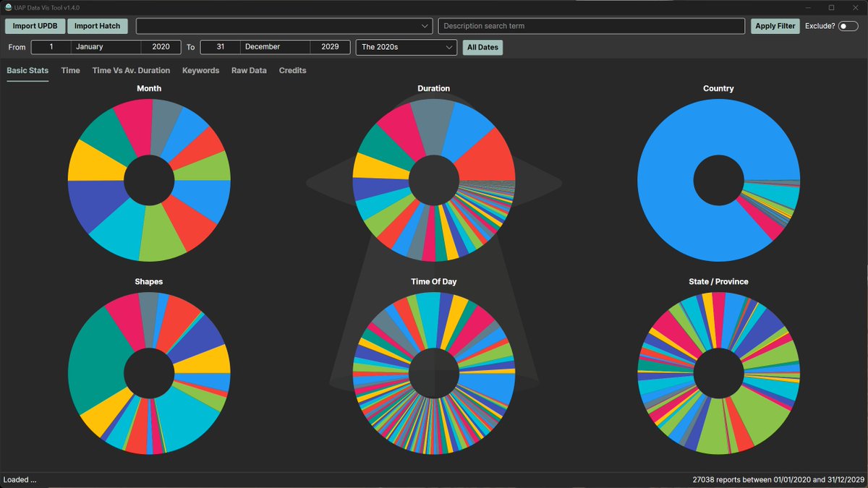The height and width of the screenshot is (488, 868).
Task: Toggle the Exclude switch
Action: click(x=848, y=26)
